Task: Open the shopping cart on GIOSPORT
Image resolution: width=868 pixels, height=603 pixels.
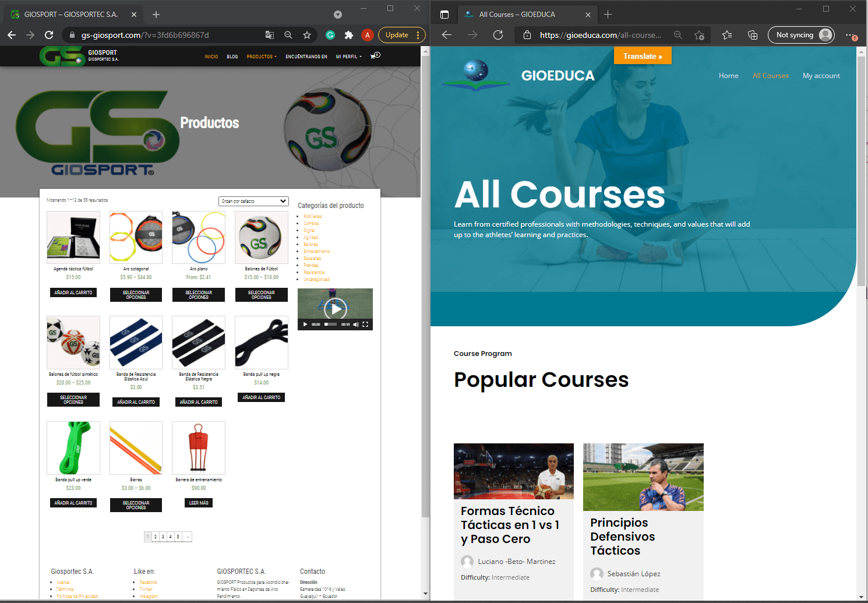Action: click(375, 56)
